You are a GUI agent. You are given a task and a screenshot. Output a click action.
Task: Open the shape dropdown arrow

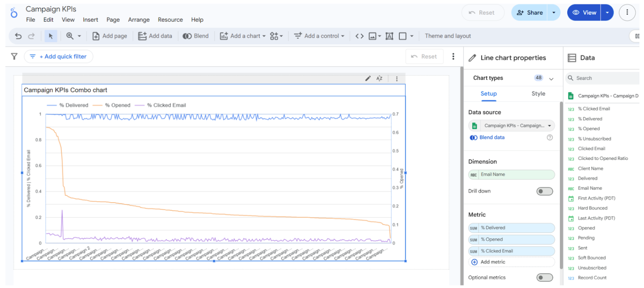(x=411, y=36)
